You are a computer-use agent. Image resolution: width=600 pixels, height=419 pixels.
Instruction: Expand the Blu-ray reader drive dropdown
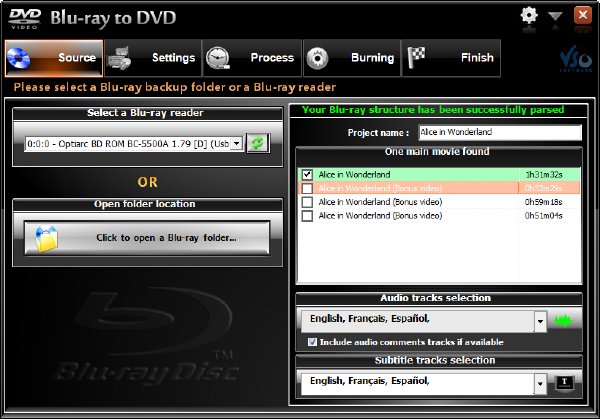(x=237, y=143)
